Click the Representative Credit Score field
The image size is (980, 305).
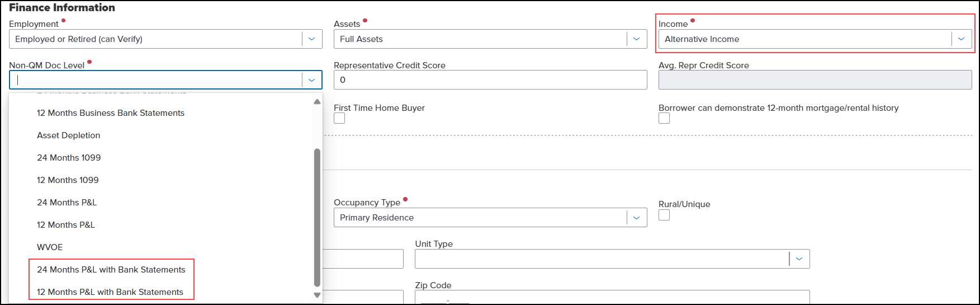(490, 80)
